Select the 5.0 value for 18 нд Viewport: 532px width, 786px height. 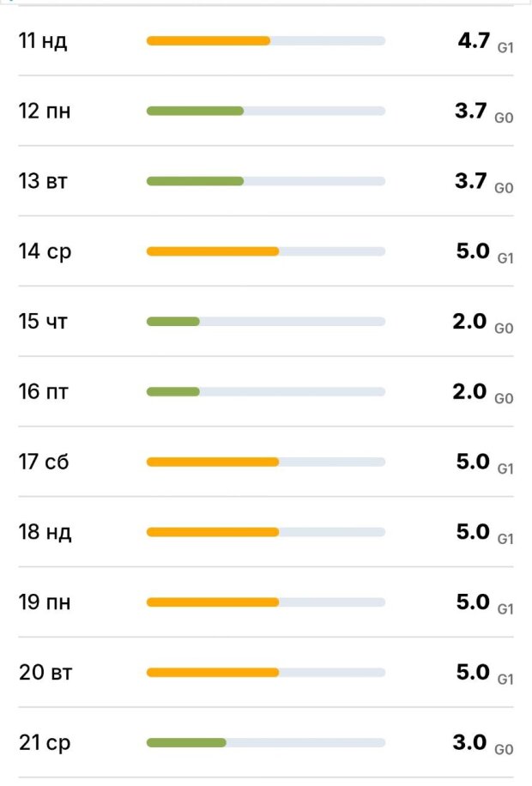474,532
